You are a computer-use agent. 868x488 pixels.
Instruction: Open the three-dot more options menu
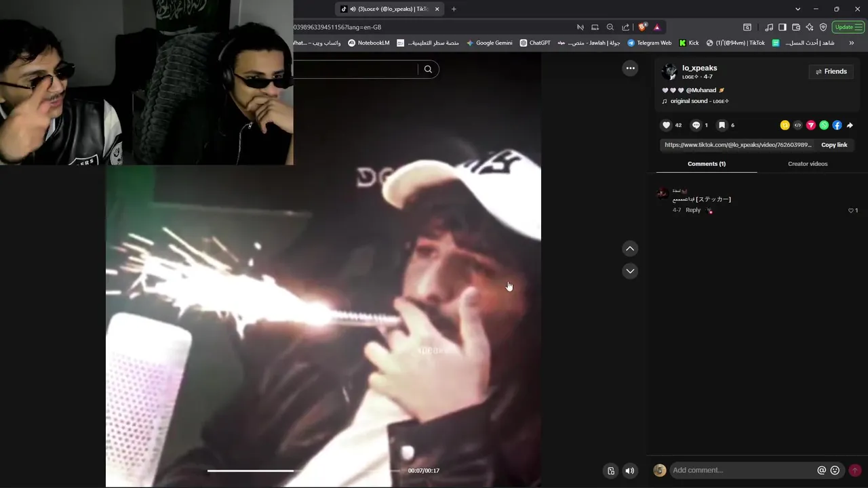click(630, 68)
